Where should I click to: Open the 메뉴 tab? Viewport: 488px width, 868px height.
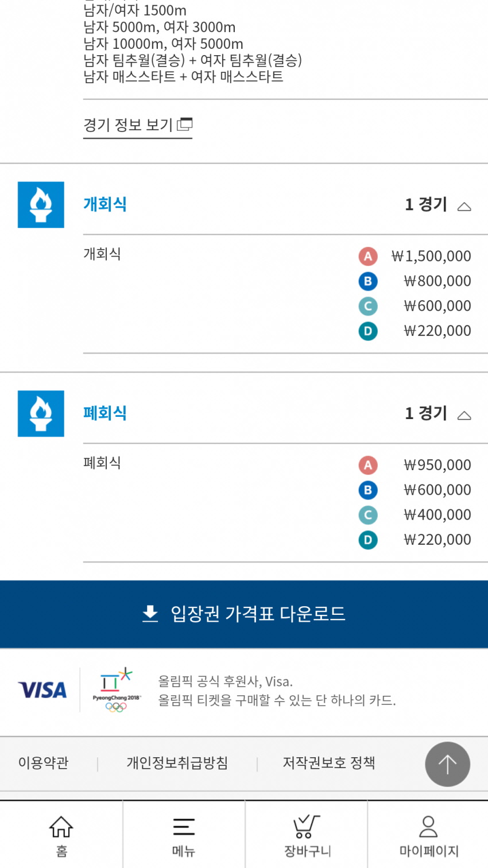pyautogui.click(x=184, y=835)
